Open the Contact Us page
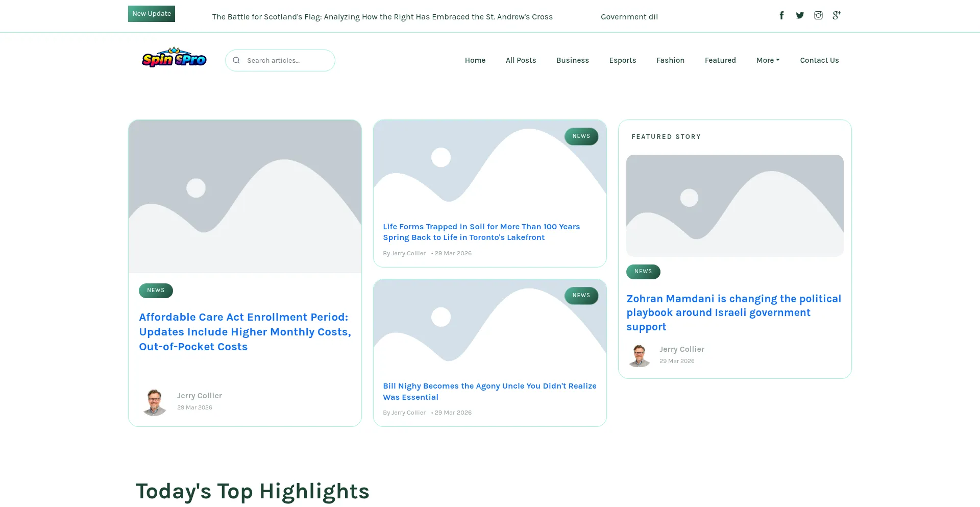The image size is (980, 507). point(819,60)
